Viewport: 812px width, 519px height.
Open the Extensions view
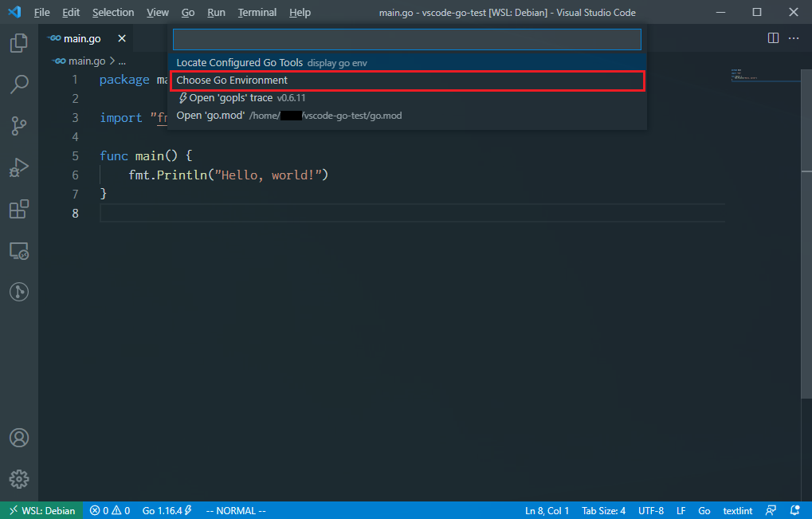click(18, 209)
